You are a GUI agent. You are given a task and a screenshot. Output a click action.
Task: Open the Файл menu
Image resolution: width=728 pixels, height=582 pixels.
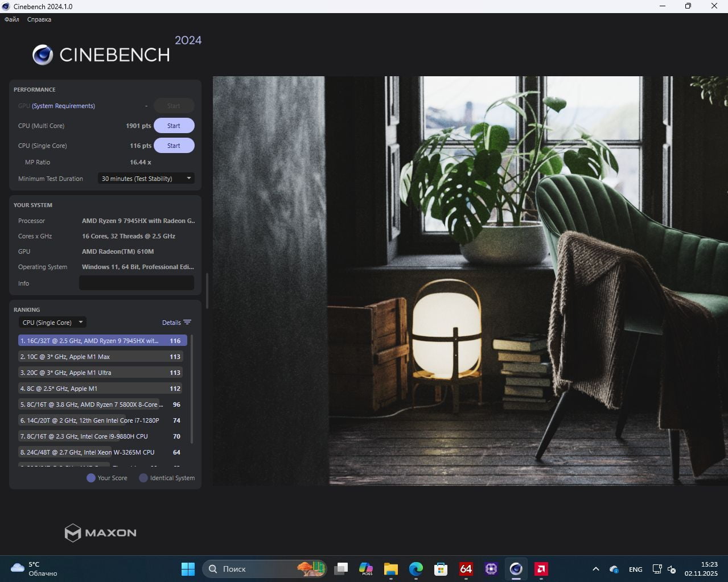(x=11, y=19)
